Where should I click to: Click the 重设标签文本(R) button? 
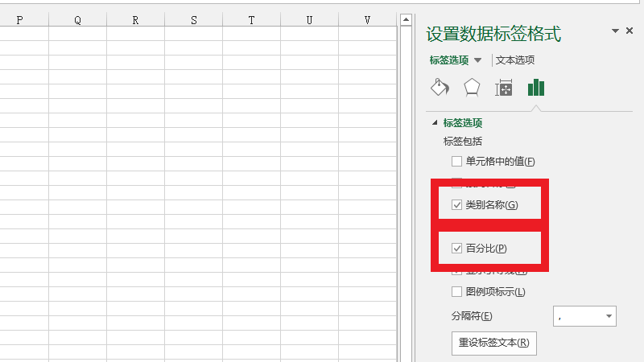[493, 343]
